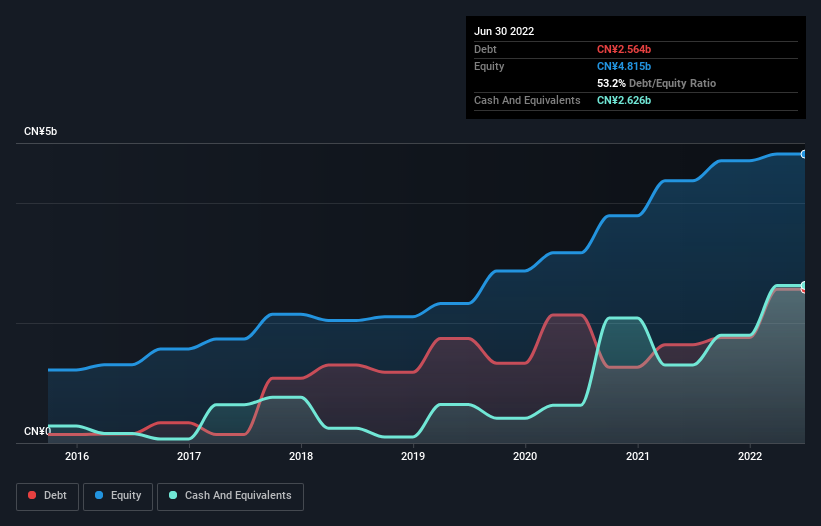Click the CN¥2.626b cash value

(x=624, y=100)
